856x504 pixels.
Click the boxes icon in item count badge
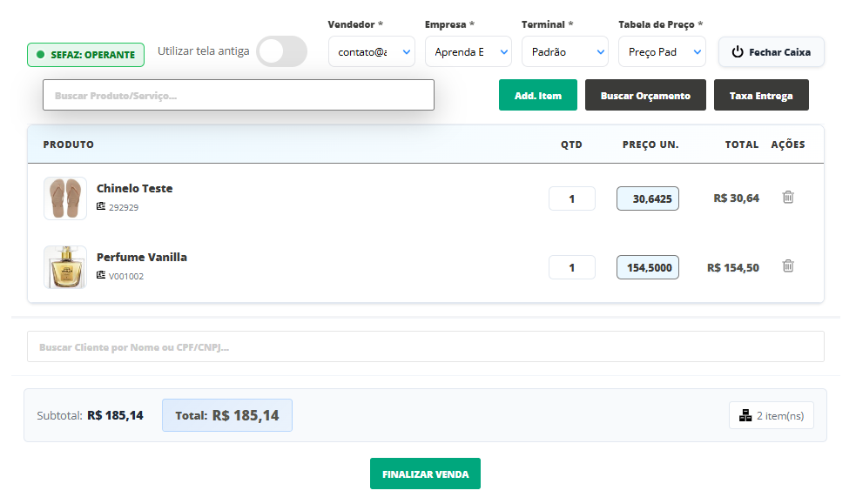745,416
